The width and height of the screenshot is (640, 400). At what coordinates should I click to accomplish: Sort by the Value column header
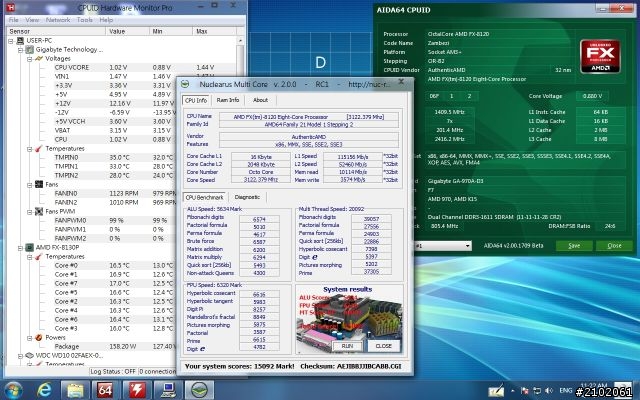127,31
